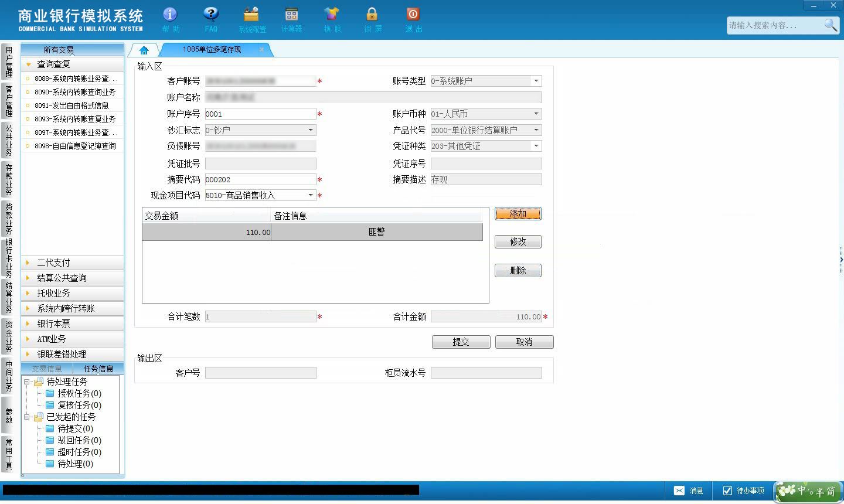The image size is (844, 504).
Task: Click the 账户序号 input field
Action: [261, 114]
